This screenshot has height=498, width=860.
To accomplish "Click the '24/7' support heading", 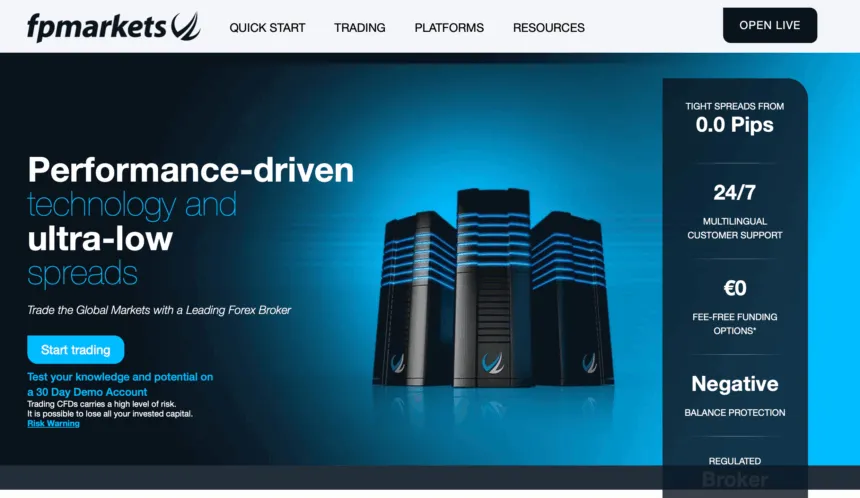I will tap(734, 193).
